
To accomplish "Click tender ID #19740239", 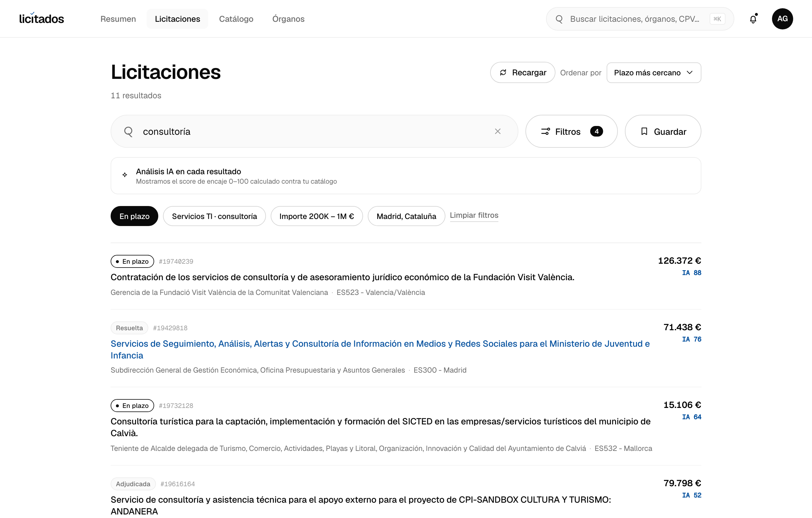I will (176, 261).
